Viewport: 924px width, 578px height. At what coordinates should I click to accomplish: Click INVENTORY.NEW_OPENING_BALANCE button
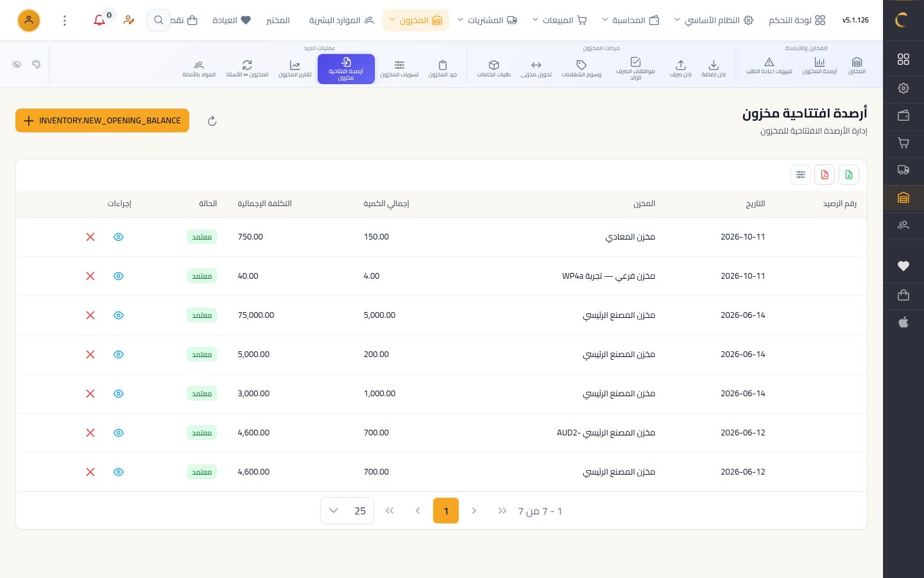pyautogui.click(x=102, y=121)
